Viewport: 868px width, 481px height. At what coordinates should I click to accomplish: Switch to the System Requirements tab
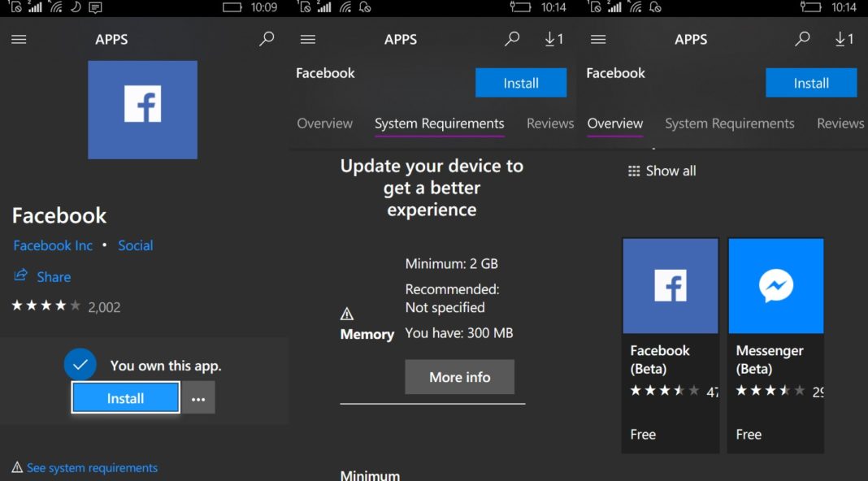[439, 123]
